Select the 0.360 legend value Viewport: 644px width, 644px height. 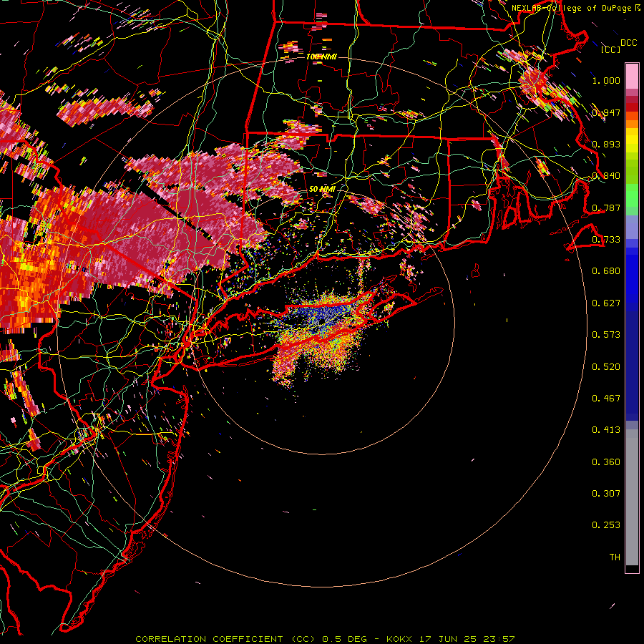(606, 462)
